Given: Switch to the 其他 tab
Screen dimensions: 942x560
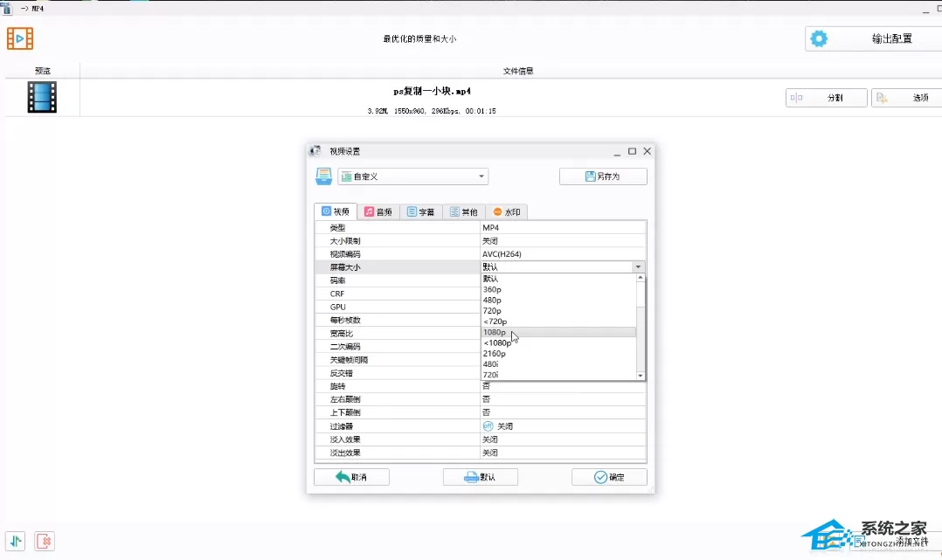Looking at the screenshot, I should (x=464, y=211).
